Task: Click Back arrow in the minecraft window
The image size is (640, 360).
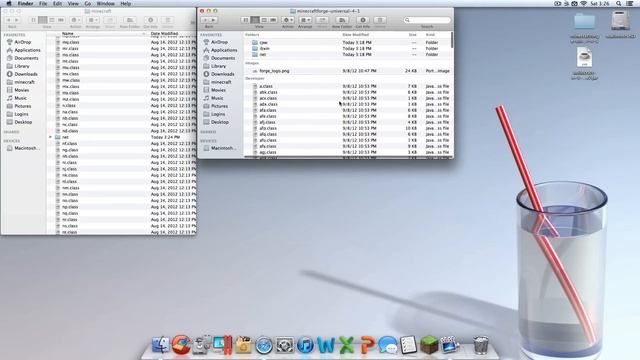Action: coord(8,20)
